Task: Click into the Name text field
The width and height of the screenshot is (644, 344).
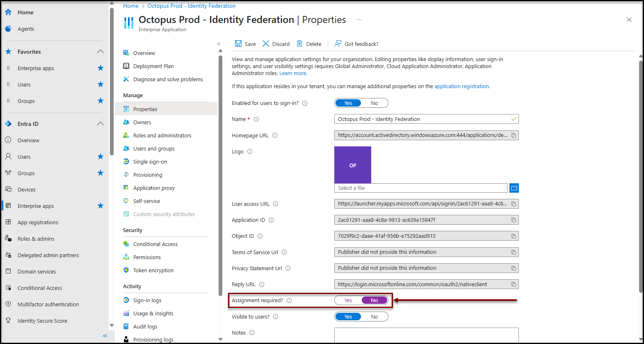Action: click(422, 119)
